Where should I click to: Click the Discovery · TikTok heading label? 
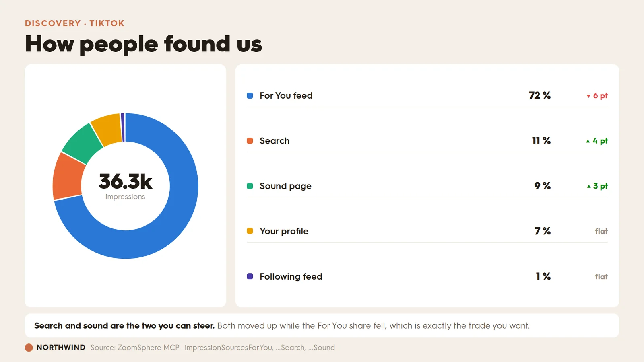click(74, 23)
